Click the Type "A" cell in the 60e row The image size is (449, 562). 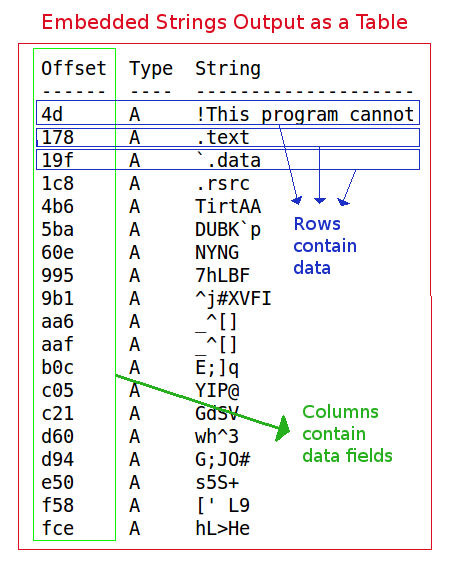point(134,253)
